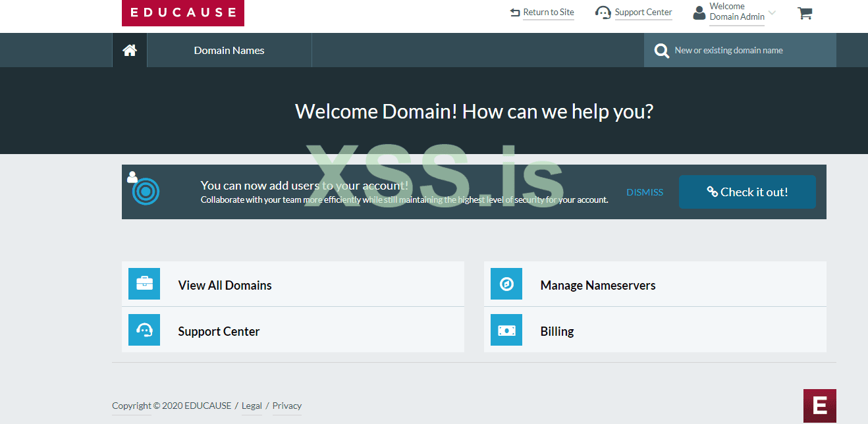Open Billing

tap(655, 330)
